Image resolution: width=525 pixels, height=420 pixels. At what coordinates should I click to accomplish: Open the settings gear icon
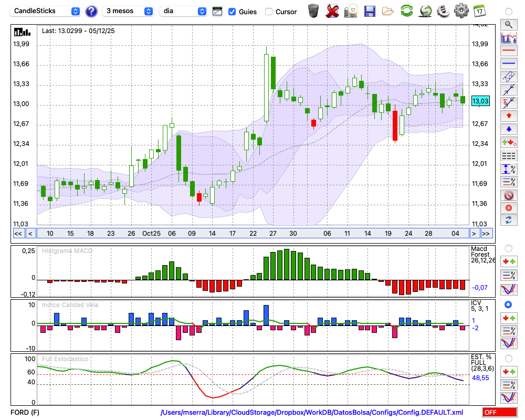pyautogui.click(x=460, y=10)
